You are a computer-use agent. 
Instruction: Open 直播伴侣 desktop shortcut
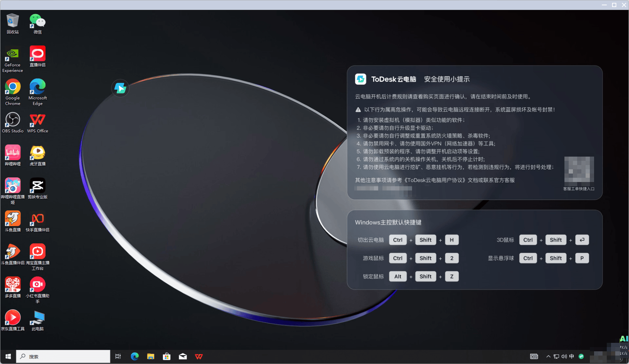click(37, 56)
